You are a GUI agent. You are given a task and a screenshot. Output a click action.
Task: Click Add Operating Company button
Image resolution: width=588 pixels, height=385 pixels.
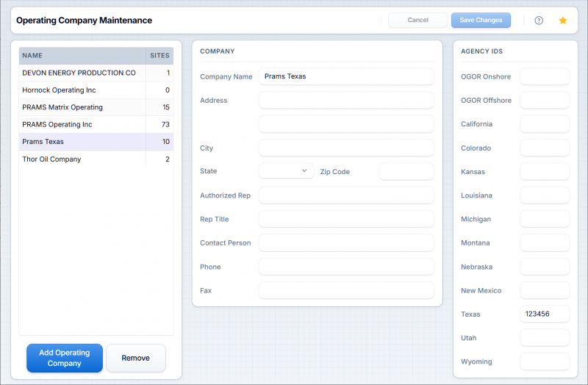[x=65, y=358]
